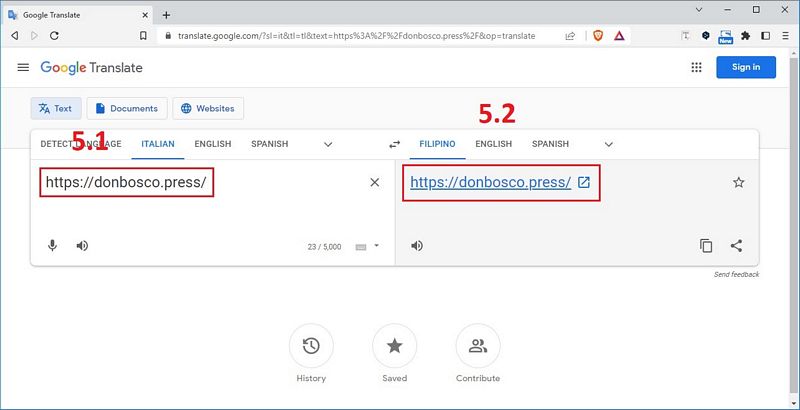The width and height of the screenshot is (800, 410).
Task: Share translation via the share icon
Action: point(737,245)
